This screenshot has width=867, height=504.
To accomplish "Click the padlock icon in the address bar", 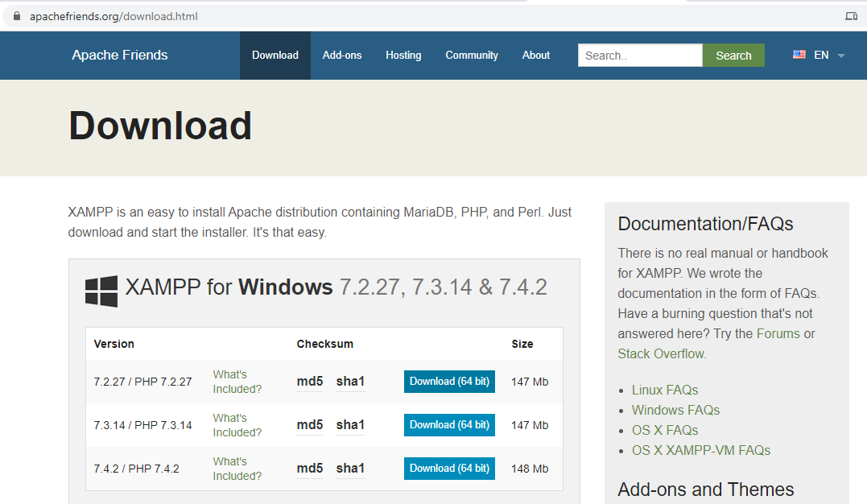I will pyautogui.click(x=19, y=14).
